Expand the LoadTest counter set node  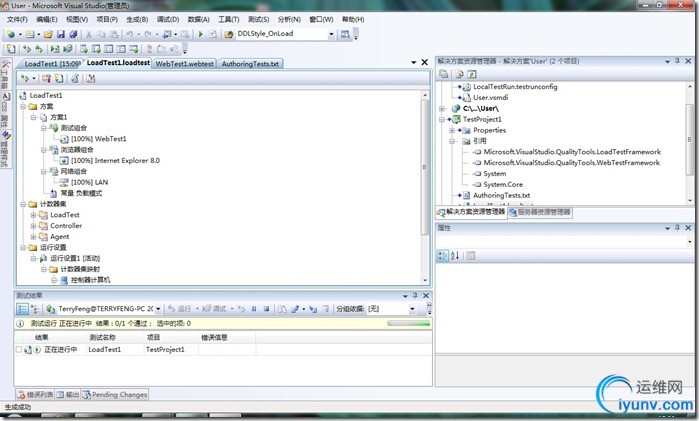pyautogui.click(x=33, y=215)
